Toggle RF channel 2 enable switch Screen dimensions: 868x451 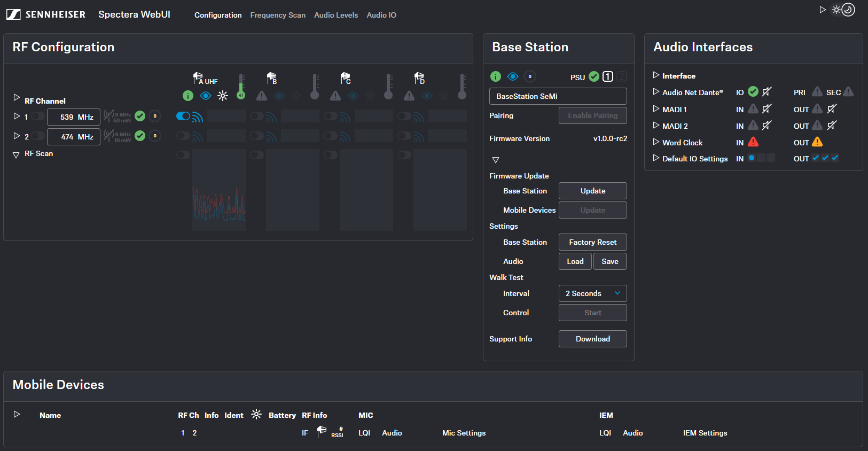[37, 136]
